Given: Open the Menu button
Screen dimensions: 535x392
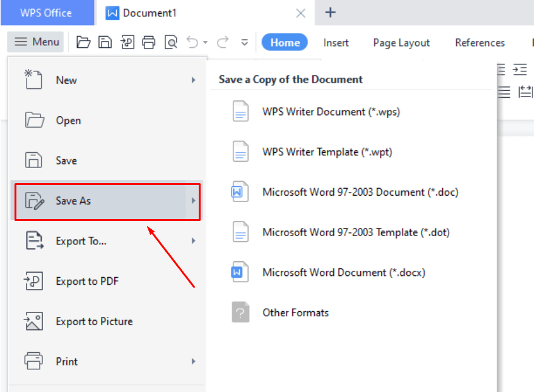Looking at the screenshot, I should tap(35, 42).
